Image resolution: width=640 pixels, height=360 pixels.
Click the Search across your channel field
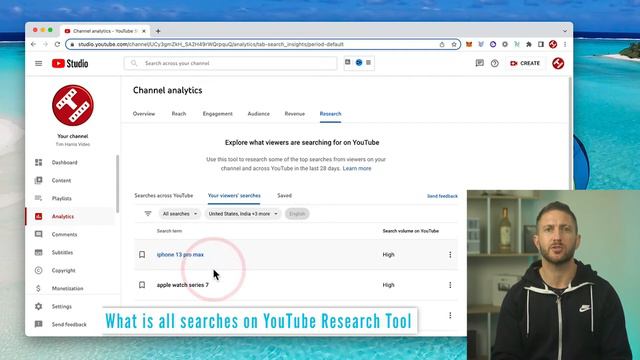pos(231,63)
